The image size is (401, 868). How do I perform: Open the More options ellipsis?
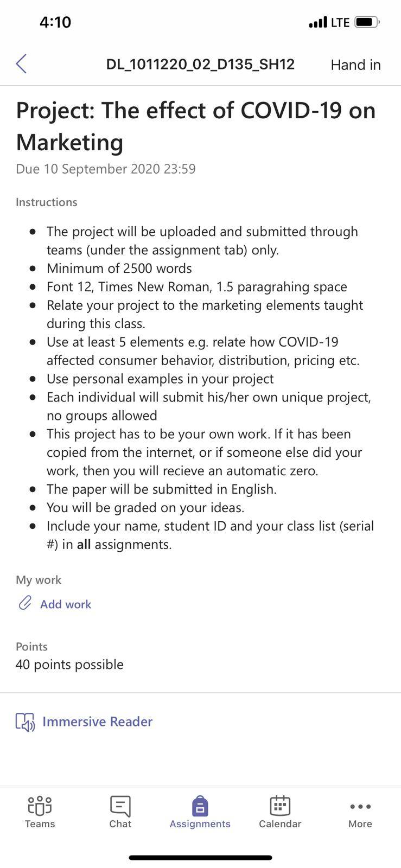point(360,807)
